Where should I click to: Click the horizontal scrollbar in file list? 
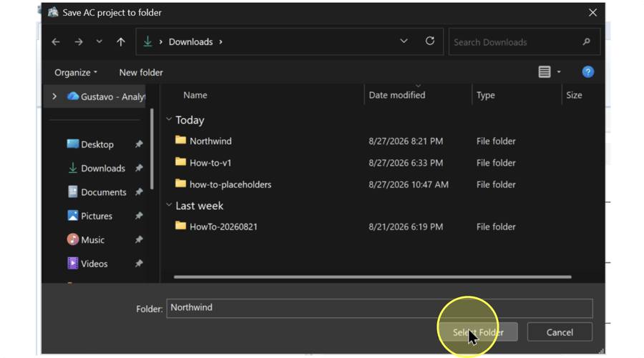373,277
